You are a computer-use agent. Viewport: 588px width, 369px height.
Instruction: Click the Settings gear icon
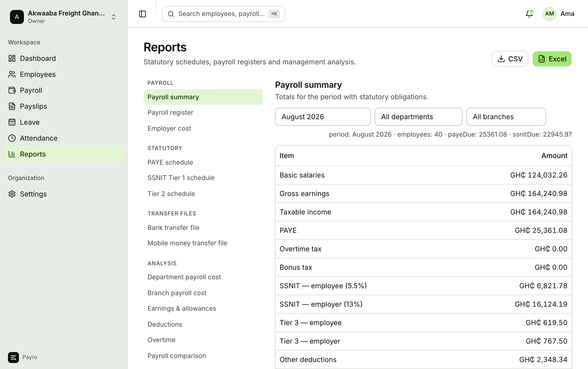(x=12, y=194)
